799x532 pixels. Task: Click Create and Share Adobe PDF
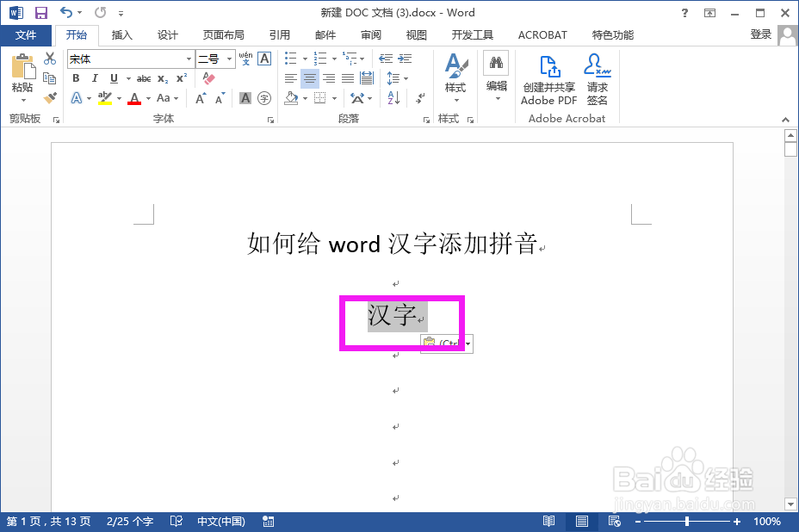click(548, 79)
